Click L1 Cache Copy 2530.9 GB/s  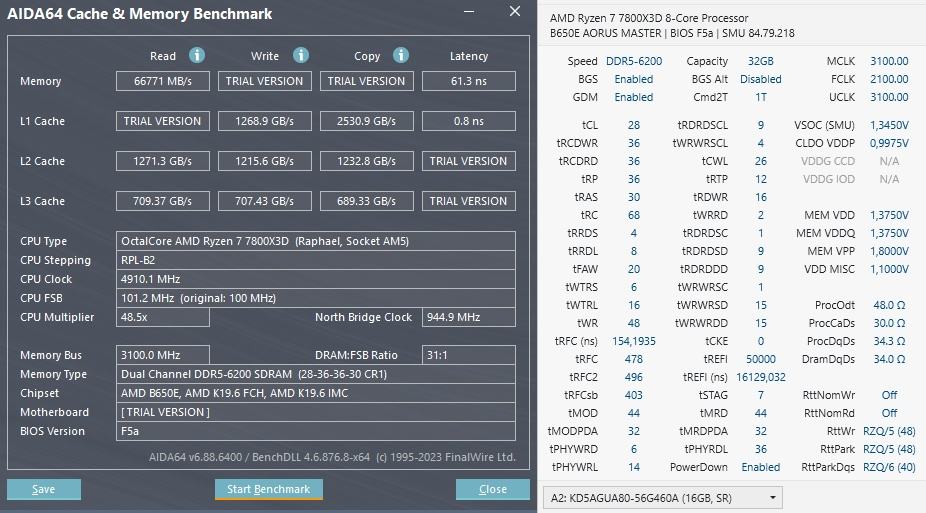pos(367,121)
